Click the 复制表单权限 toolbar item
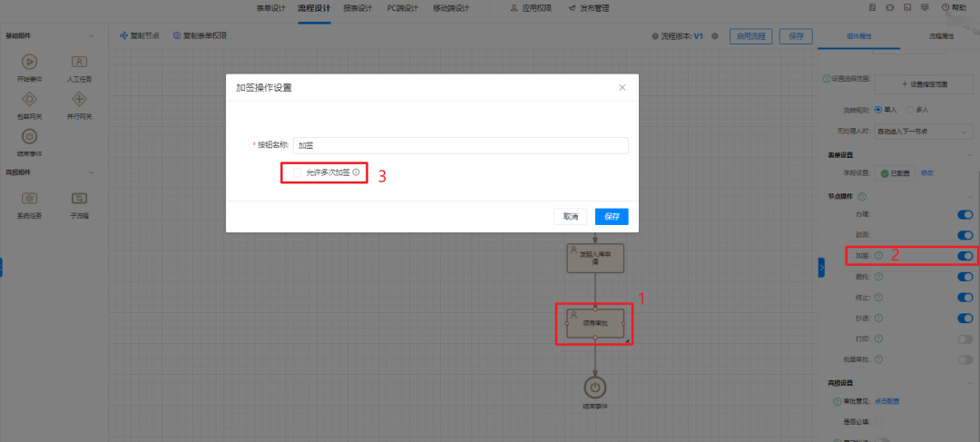The width and height of the screenshot is (980, 442). tap(200, 35)
